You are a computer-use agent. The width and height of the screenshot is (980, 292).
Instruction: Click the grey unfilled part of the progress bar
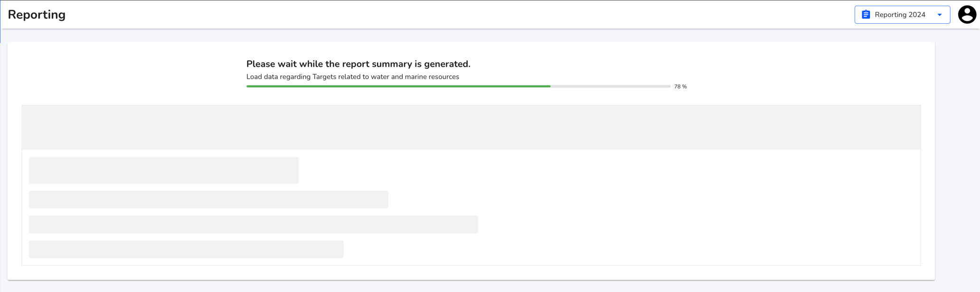click(611, 86)
